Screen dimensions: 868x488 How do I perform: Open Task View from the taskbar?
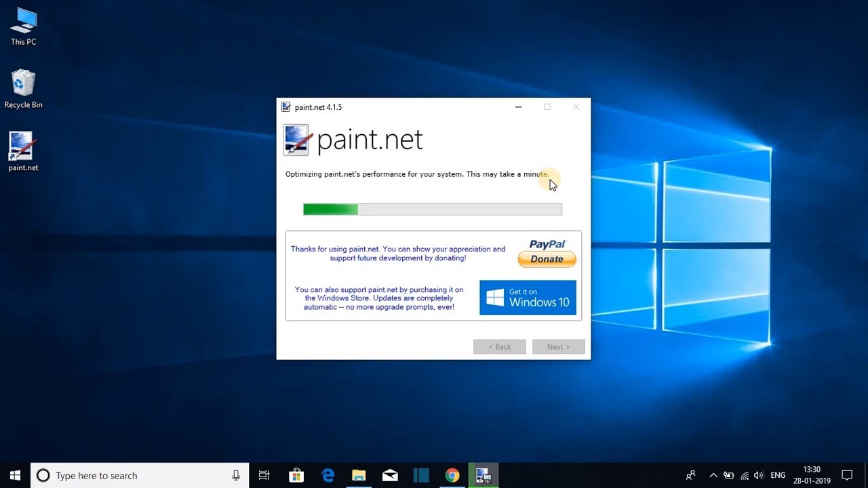pos(264,475)
